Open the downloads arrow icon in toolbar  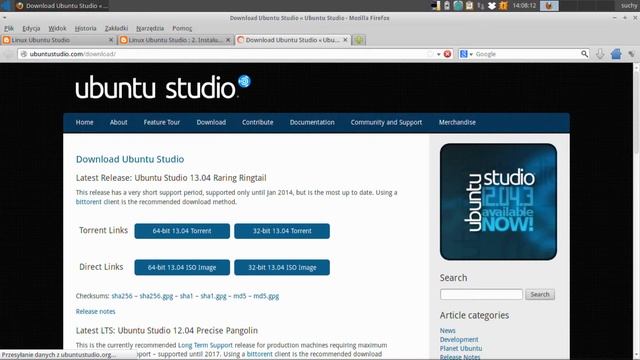[600, 54]
